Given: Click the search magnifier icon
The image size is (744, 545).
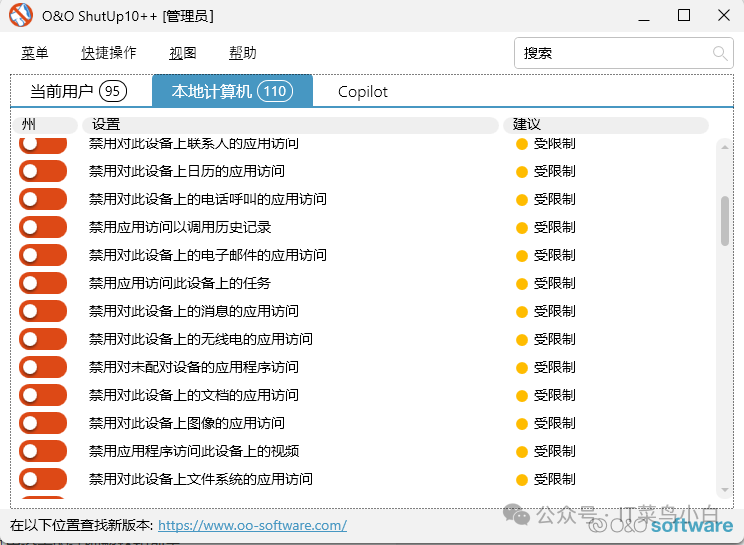Looking at the screenshot, I should pyautogui.click(x=720, y=53).
